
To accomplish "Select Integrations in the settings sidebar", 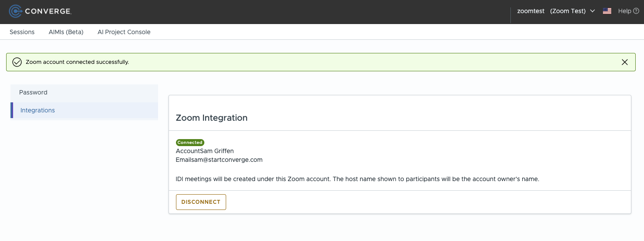I will 38,110.
